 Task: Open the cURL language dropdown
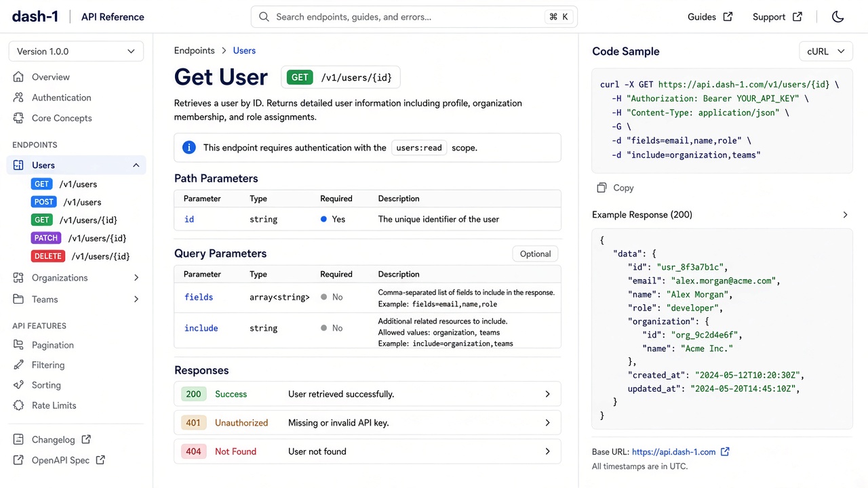(826, 52)
